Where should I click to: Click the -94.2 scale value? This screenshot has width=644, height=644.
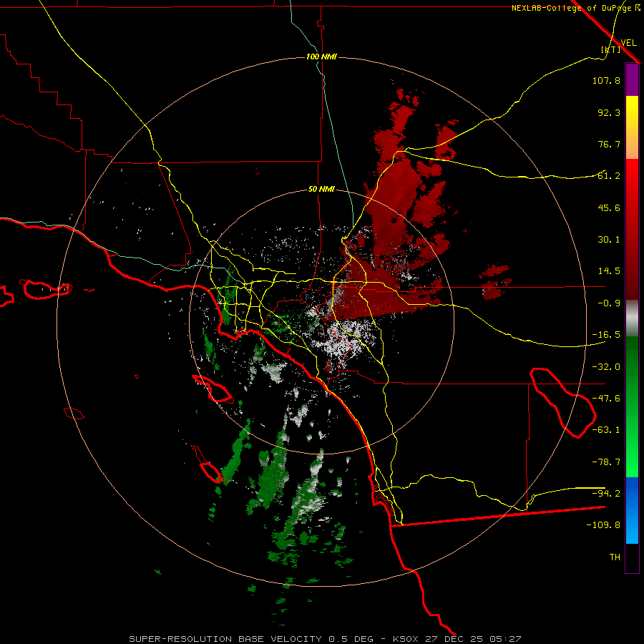click(606, 493)
